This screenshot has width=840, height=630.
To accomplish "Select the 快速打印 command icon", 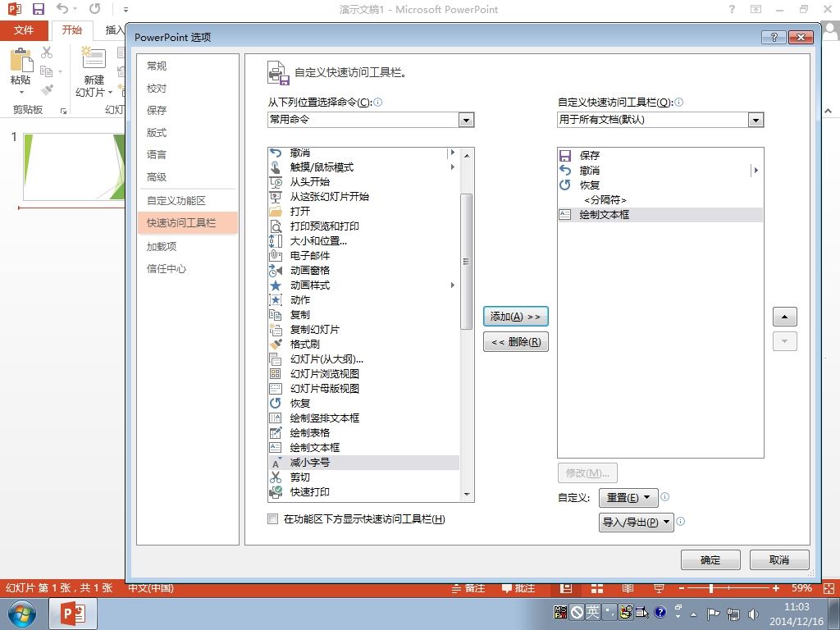I will [x=276, y=492].
